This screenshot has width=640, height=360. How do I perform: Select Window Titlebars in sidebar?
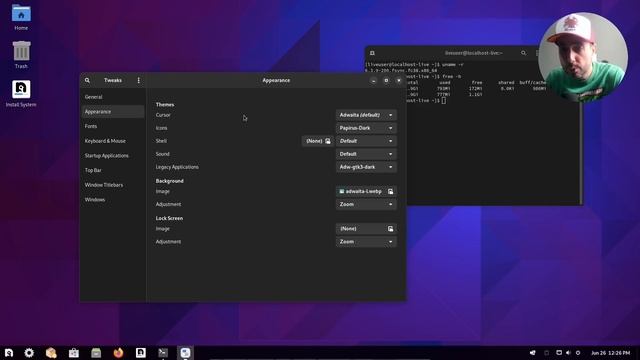coord(113,185)
